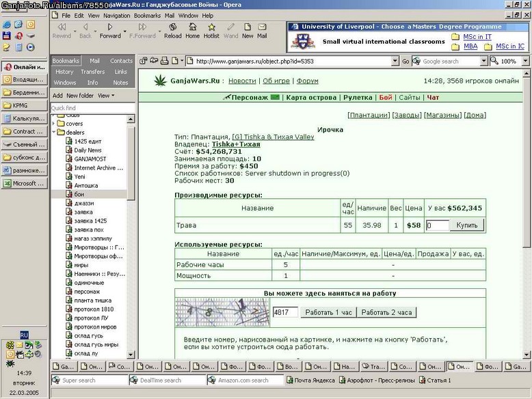Open the 100% zoom dropdown
Viewport: 532px width, 399px height.
pos(525,61)
